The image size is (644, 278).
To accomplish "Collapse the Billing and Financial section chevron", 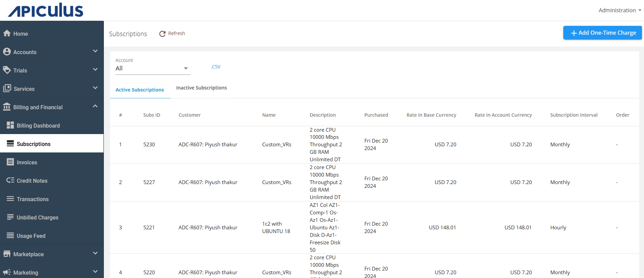I will coord(95,107).
